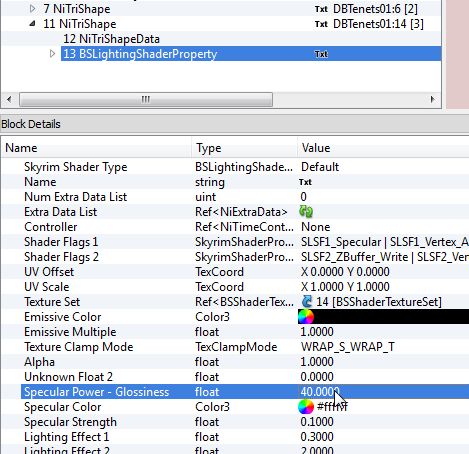
Task: Click Txt icon beside DBTenets01:14 [3]
Action: (321, 24)
